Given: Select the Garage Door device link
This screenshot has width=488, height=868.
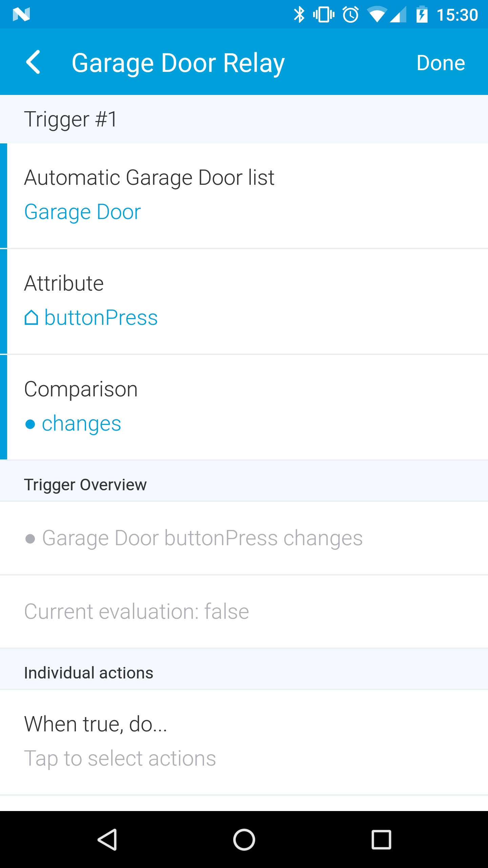Looking at the screenshot, I should (x=83, y=213).
